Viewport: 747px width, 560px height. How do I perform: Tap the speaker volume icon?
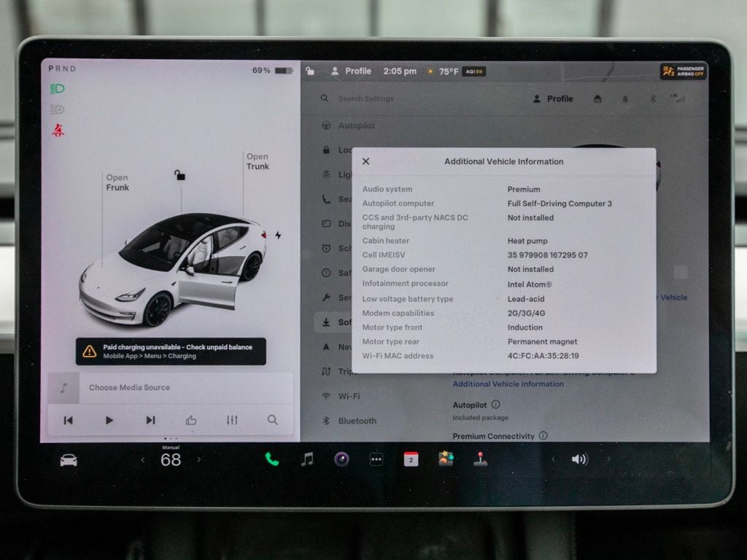click(580, 459)
